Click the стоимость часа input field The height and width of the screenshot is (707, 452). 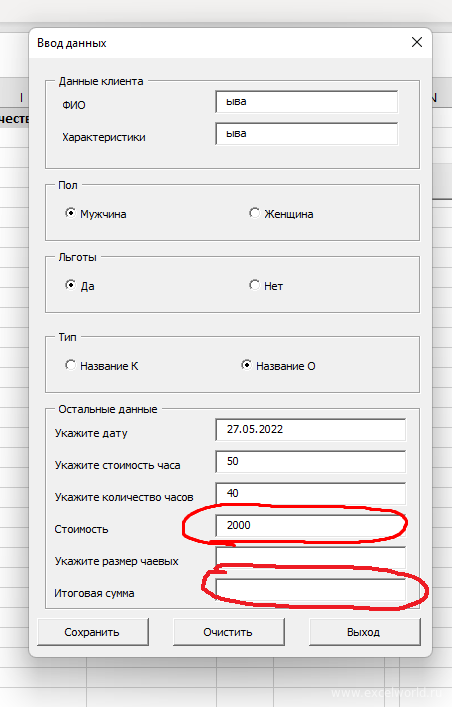310,462
